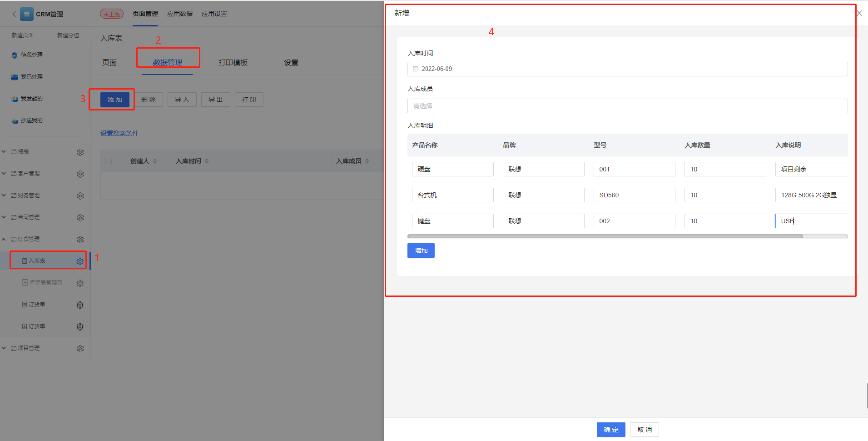Click the 我已处理 sidebar icon
Screen dimensions: 868x441
point(15,77)
